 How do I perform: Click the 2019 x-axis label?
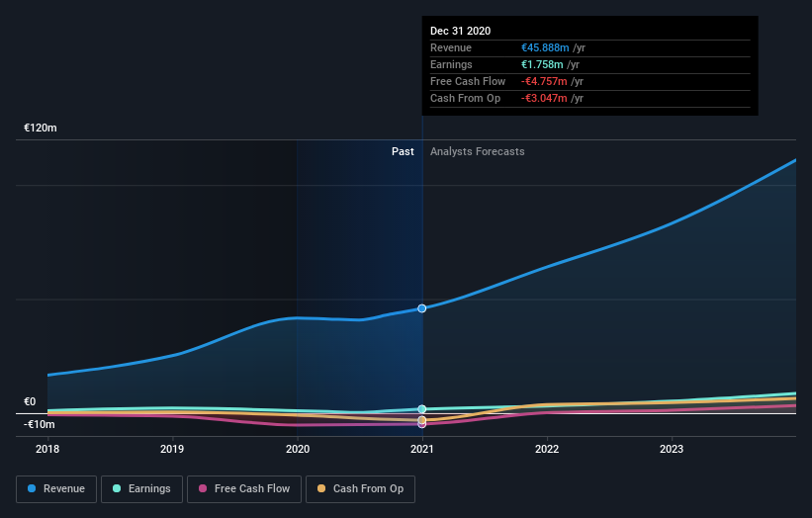[x=172, y=449]
